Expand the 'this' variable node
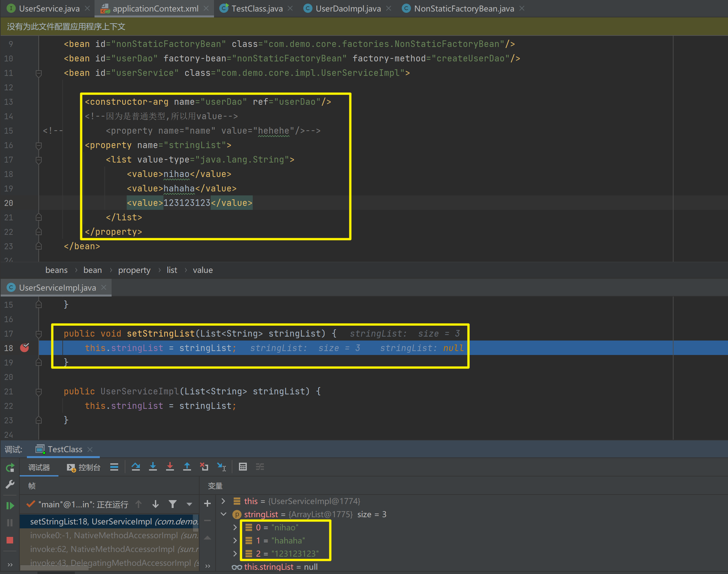The height and width of the screenshot is (574, 728). 224,501
